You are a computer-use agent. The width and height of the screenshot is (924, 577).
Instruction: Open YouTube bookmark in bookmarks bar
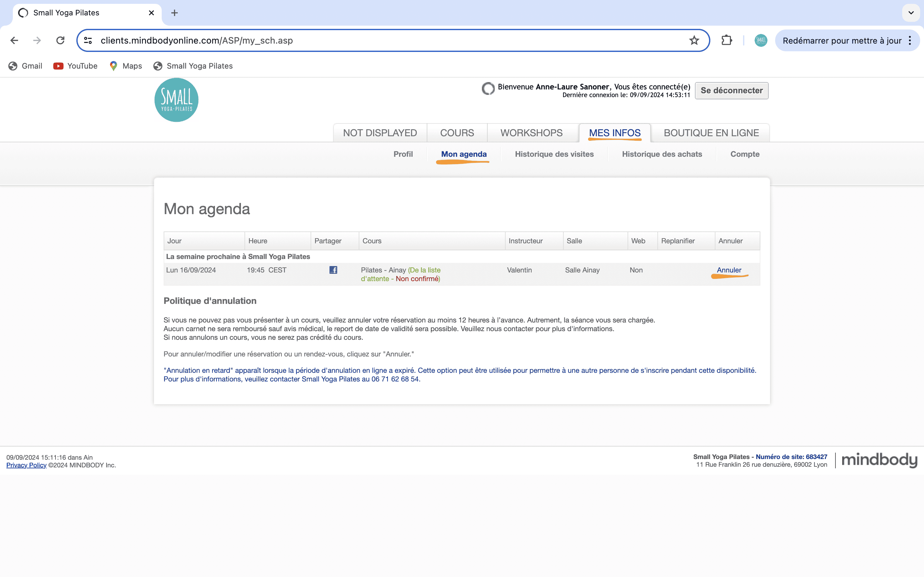75,66
